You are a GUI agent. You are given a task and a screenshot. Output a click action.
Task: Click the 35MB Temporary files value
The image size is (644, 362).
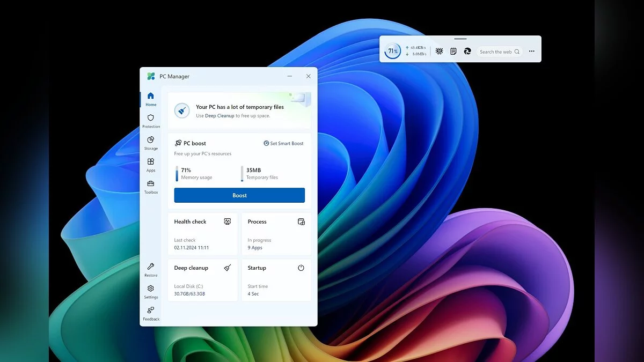(x=254, y=170)
